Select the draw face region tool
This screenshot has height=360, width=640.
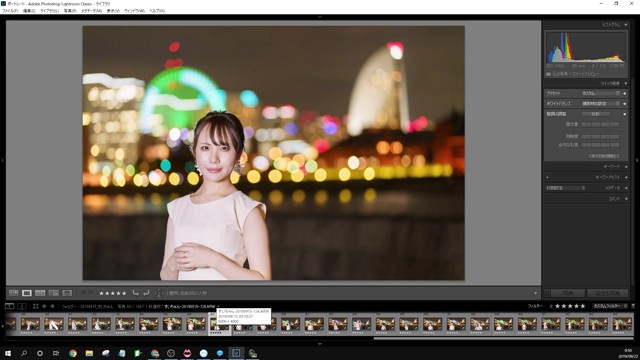(158, 293)
